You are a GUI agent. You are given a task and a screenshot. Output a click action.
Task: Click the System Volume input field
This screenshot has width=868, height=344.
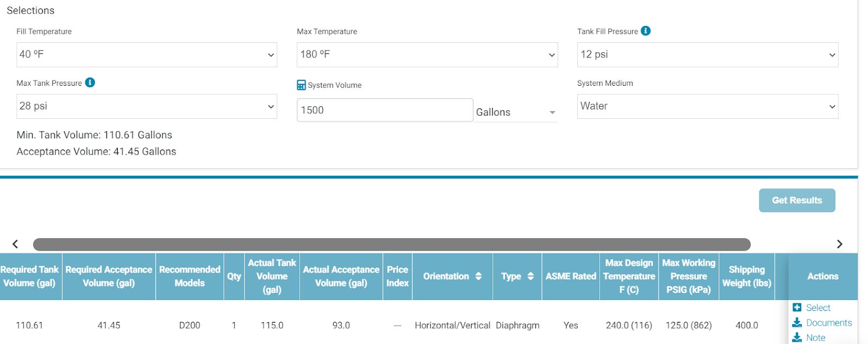coord(385,110)
